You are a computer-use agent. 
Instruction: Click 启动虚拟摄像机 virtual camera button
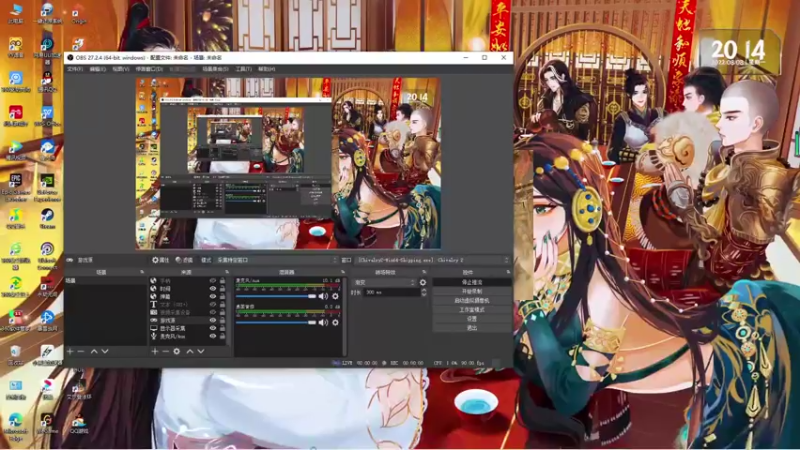pos(472,301)
